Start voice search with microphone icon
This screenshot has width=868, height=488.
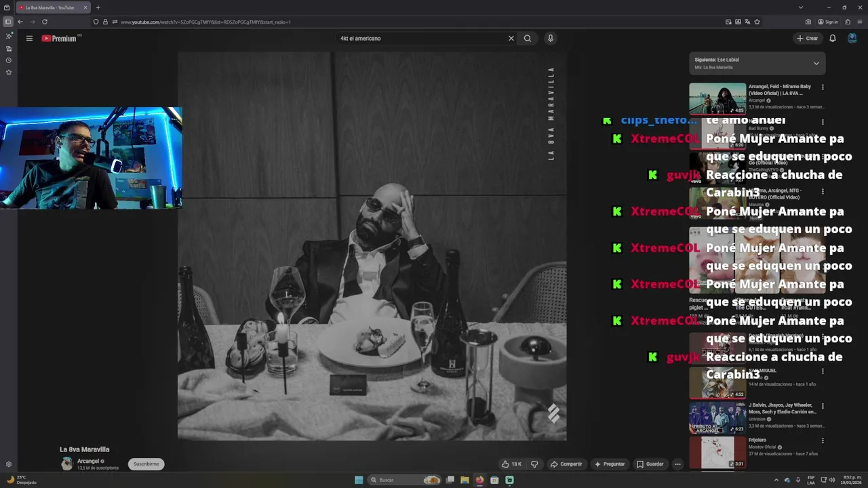(551, 39)
